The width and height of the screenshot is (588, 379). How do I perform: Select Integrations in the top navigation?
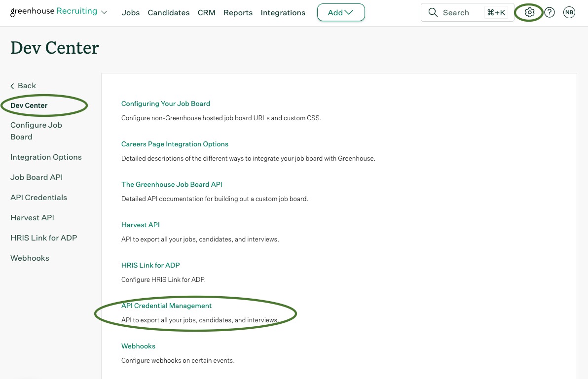point(283,13)
